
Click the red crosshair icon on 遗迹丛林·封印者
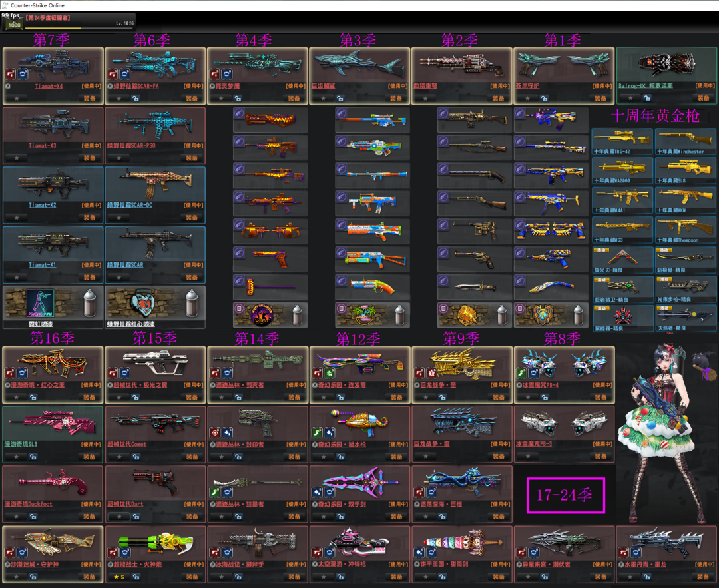pyautogui.click(x=214, y=433)
